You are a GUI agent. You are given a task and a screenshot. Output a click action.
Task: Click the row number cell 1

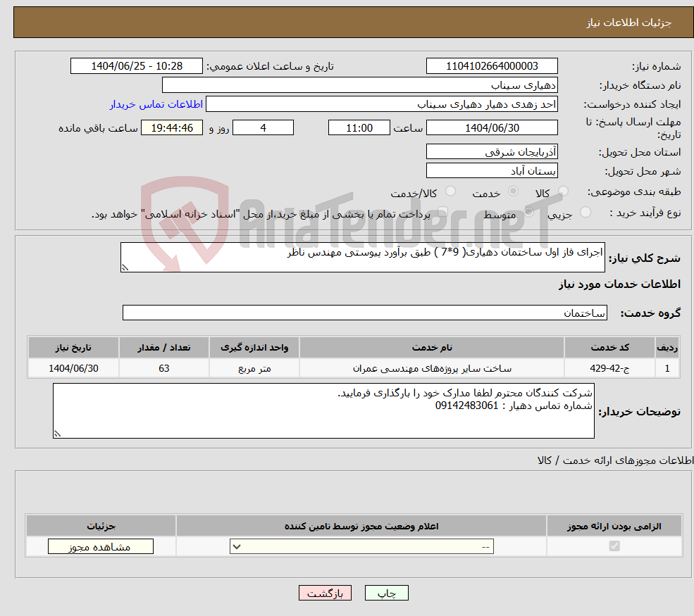pos(667,368)
